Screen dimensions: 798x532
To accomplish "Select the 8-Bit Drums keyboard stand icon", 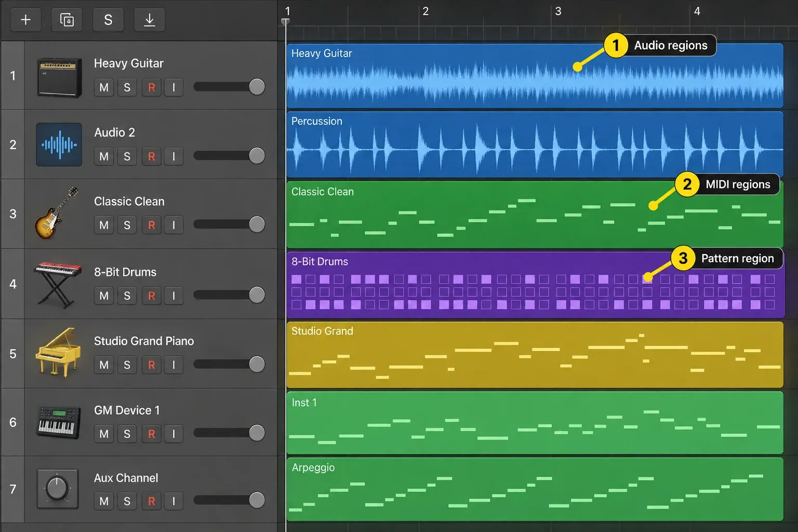I will coord(58,285).
